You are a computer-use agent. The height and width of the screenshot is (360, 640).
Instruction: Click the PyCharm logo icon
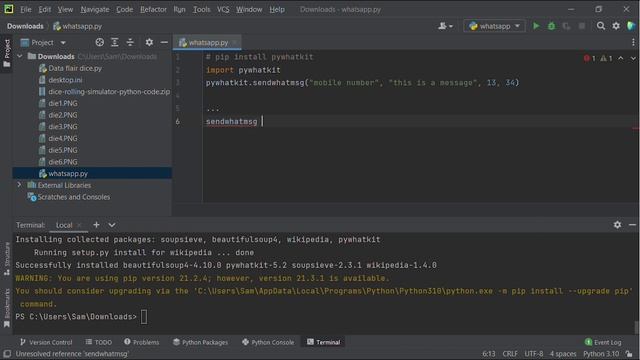[x=9, y=9]
